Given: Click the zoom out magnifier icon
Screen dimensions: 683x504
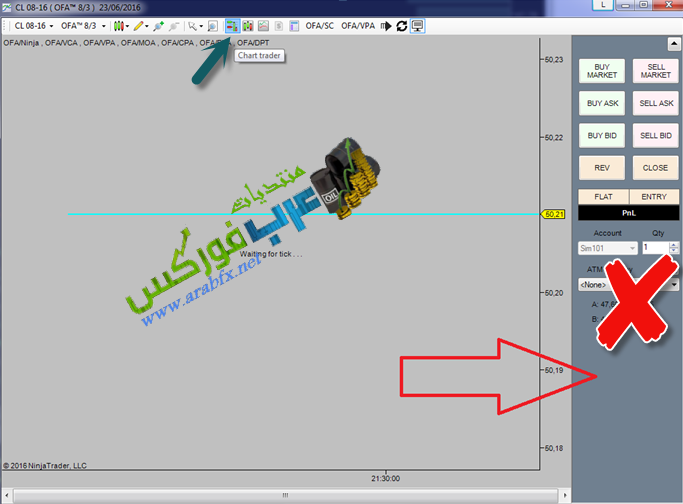Looking at the screenshot, I should [x=174, y=26].
